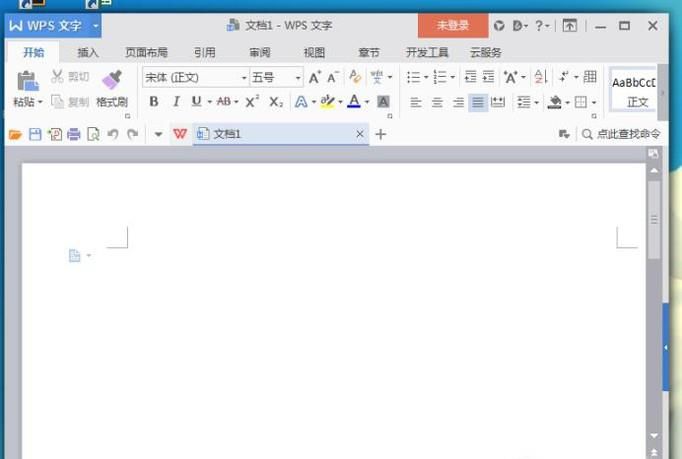
Task: Toggle Italic formatting
Action: click(176, 101)
